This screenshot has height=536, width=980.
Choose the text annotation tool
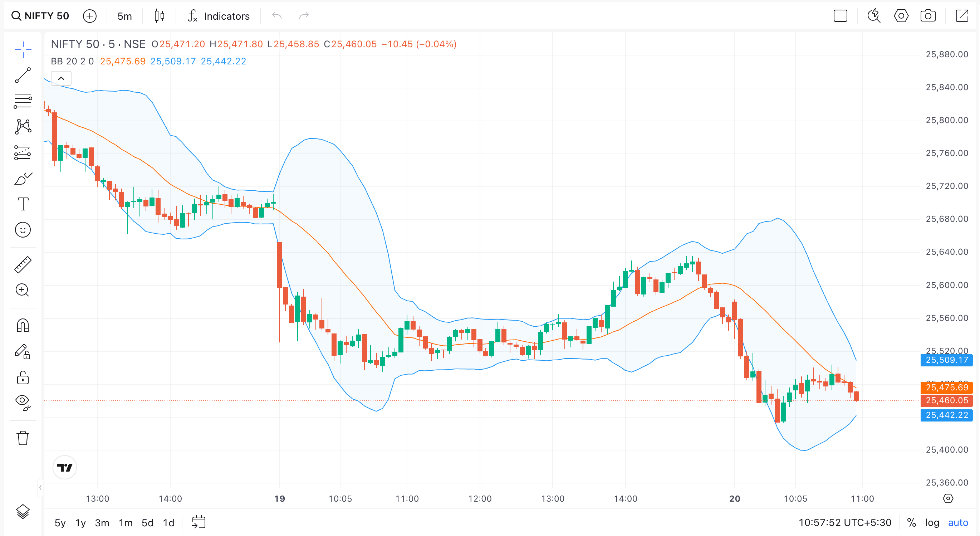[23, 204]
